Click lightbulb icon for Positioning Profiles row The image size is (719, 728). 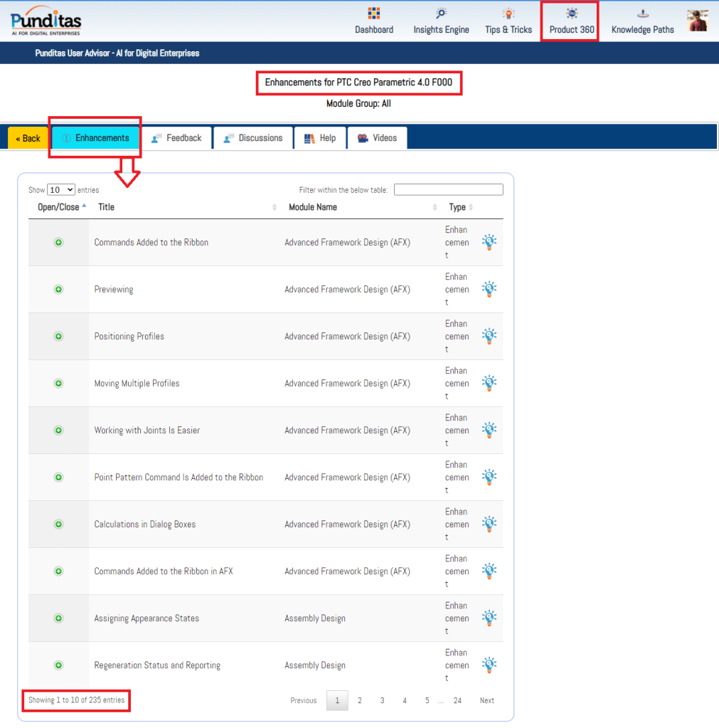pos(489,336)
